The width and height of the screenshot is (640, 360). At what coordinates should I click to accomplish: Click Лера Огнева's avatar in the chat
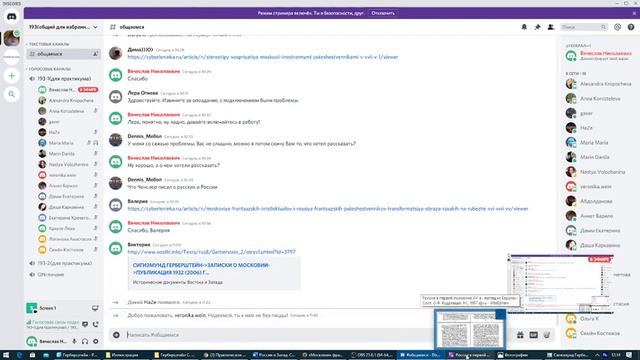pos(116,97)
